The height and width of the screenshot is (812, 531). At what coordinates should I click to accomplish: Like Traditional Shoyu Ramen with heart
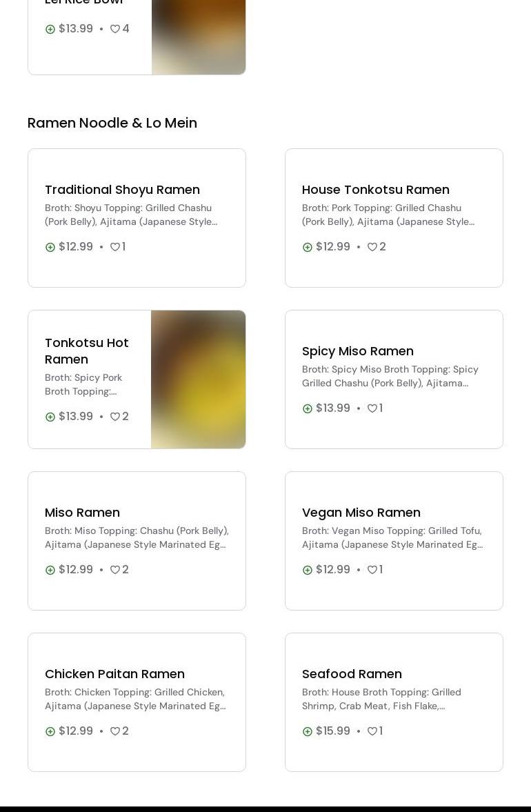(x=115, y=247)
